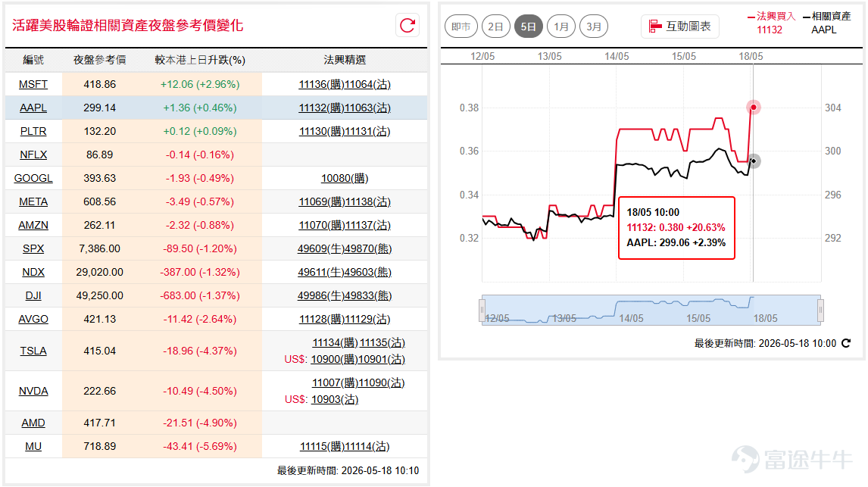Click the 夜盤參考價 column header
Viewport: 868px width, 487px height.
[x=100, y=60]
